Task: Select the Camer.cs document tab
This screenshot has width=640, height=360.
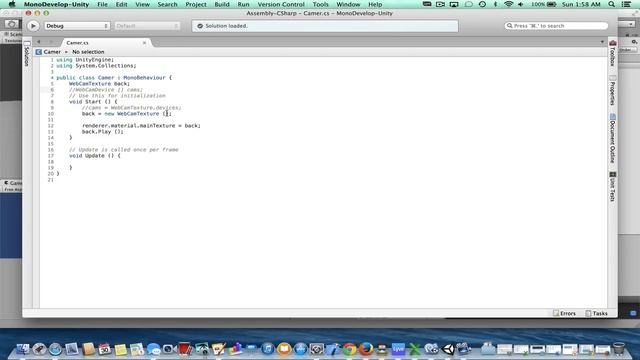Action: [x=78, y=42]
